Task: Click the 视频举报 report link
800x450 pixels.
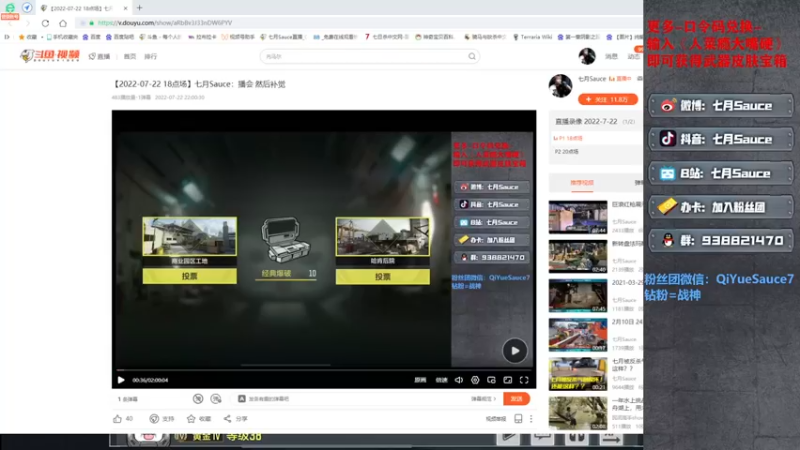Action: coord(496,419)
